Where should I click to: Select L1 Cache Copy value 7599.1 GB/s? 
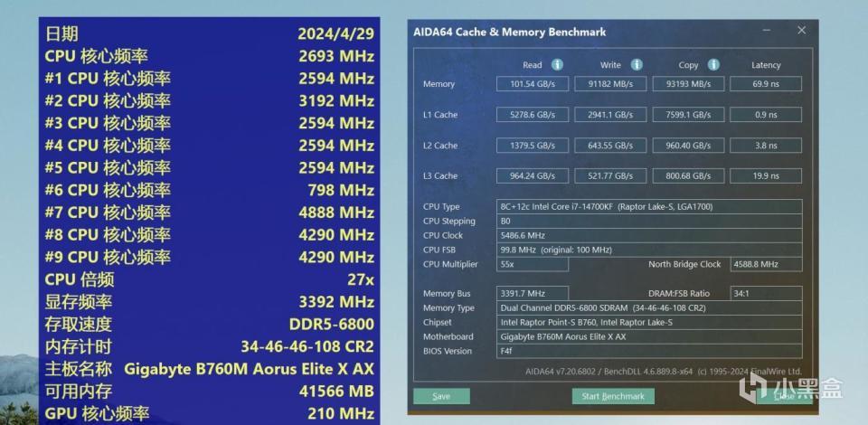click(x=688, y=115)
